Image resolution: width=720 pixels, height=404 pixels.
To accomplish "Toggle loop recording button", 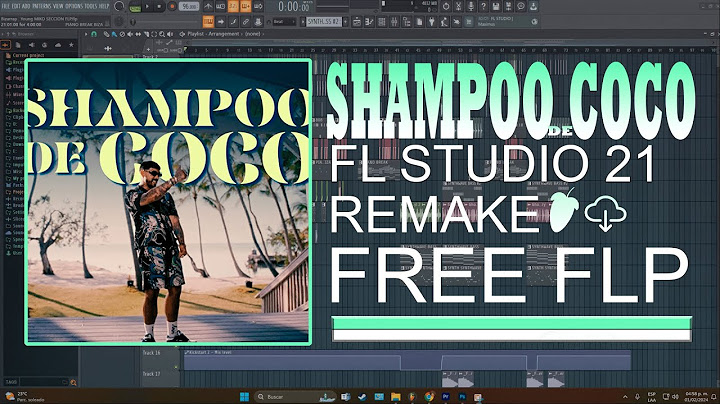I will pos(258,6).
